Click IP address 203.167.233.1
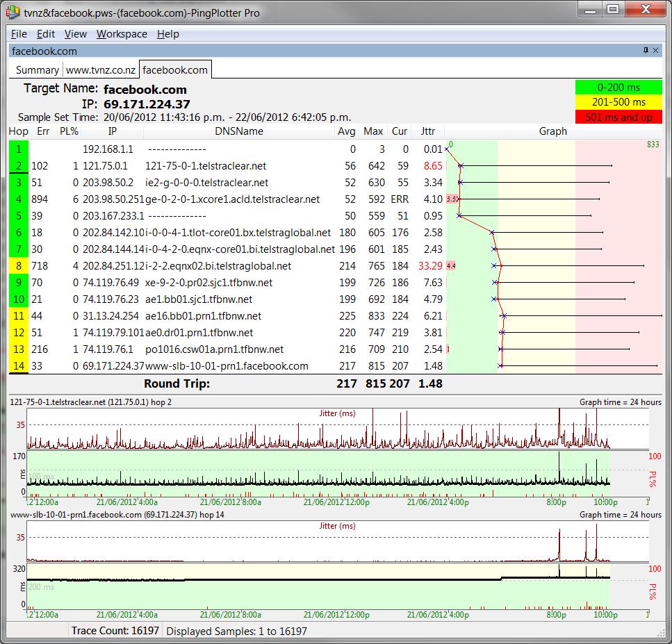 click(x=113, y=216)
